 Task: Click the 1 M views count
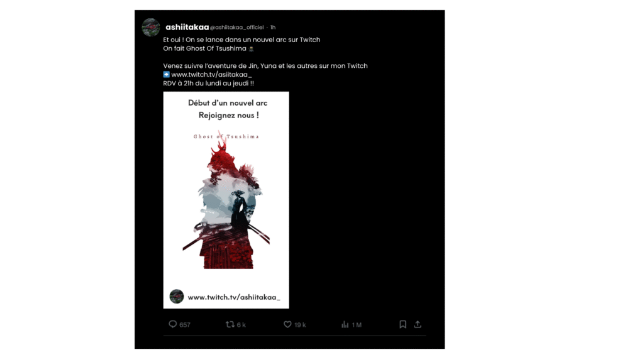(357, 325)
